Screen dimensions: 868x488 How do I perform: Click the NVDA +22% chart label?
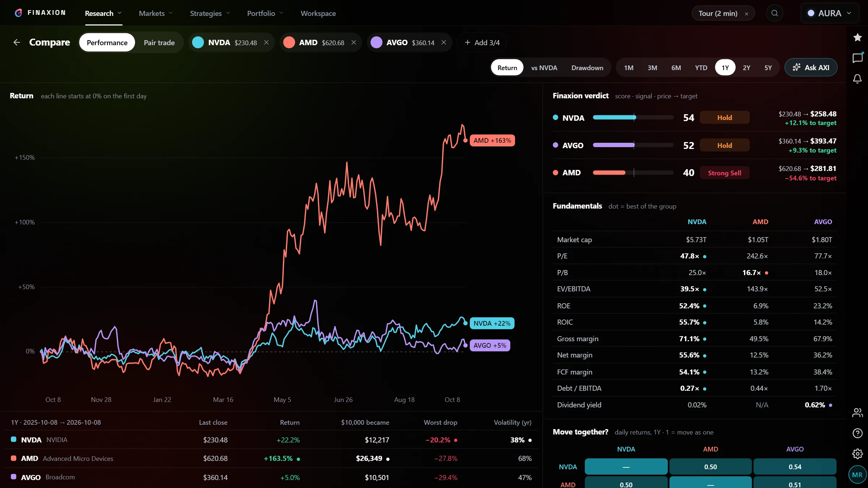(492, 324)
